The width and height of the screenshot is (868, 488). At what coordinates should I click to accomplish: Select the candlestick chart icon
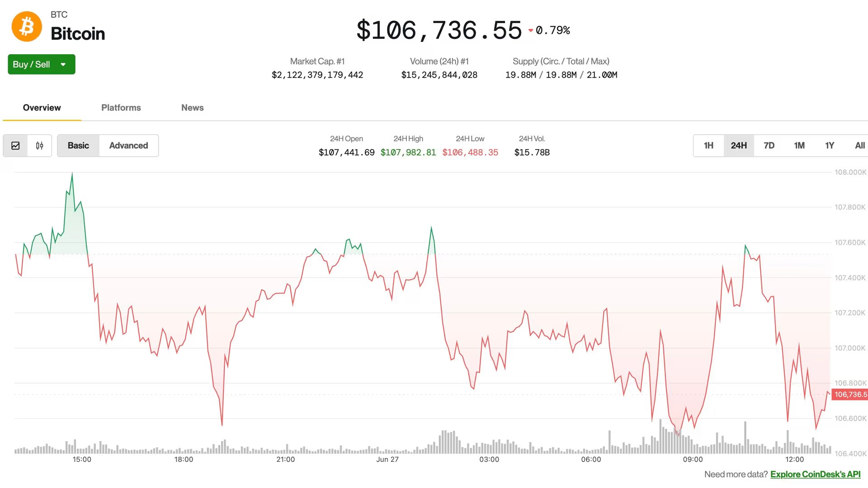pos(39,145)
